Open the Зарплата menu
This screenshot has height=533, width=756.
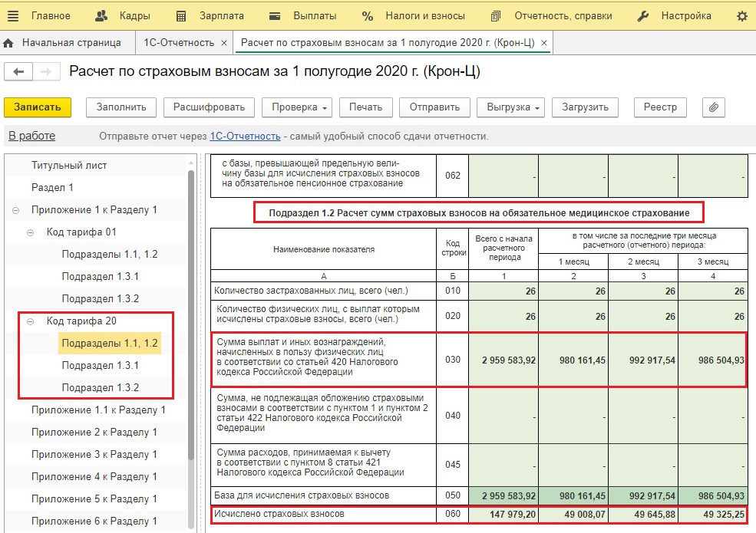click(222, 16)
